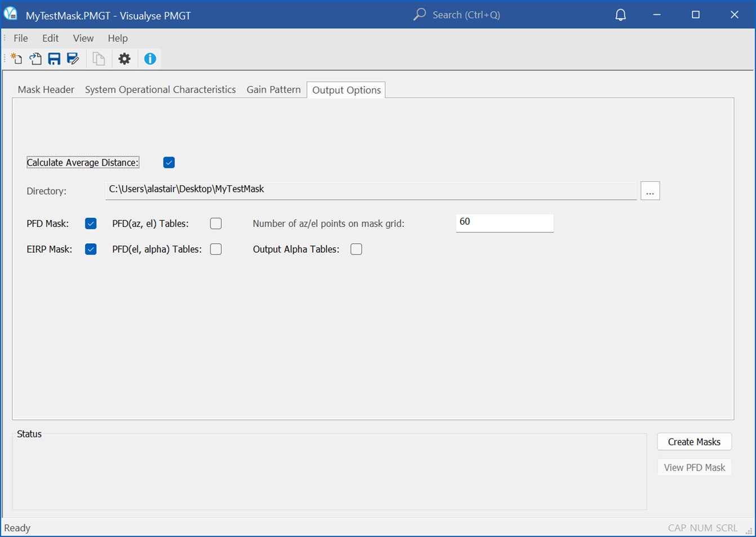Uncheck the EIRP Mask checkbox
Screen dimensions: 756x537
(x=91, y=249)
